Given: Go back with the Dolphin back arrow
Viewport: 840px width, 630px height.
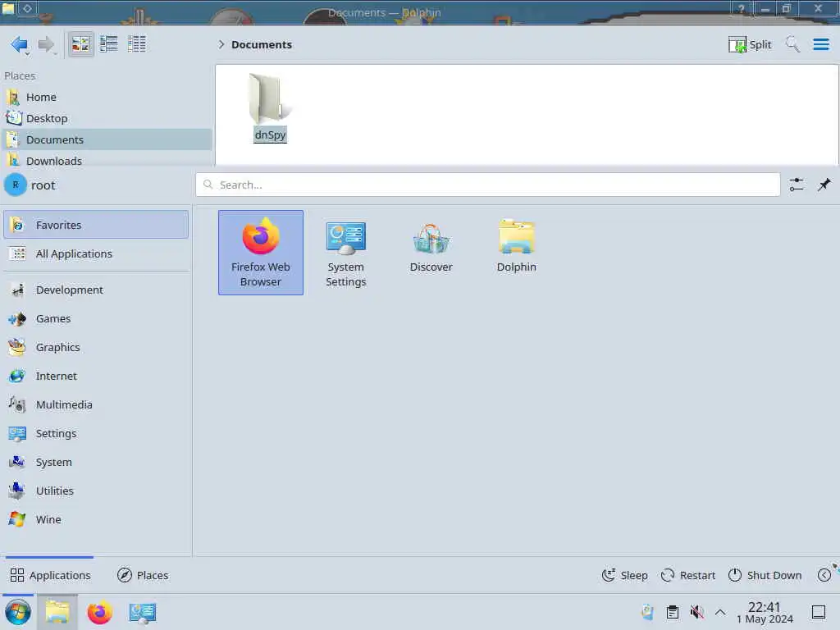Looking at the screenshot, I should [x=20, y=44].
